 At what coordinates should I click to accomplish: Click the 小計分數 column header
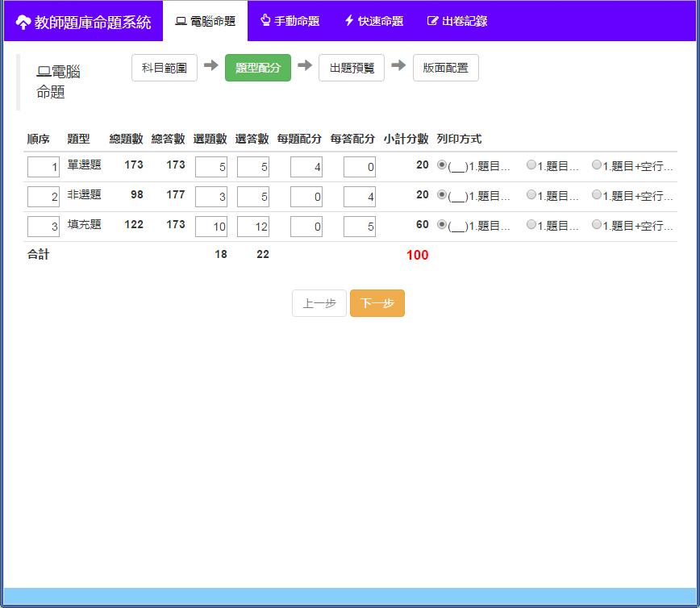click(406, 139)
